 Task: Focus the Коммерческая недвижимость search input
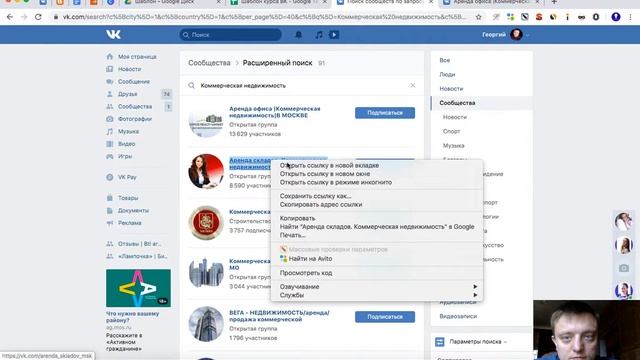(302, 85)
